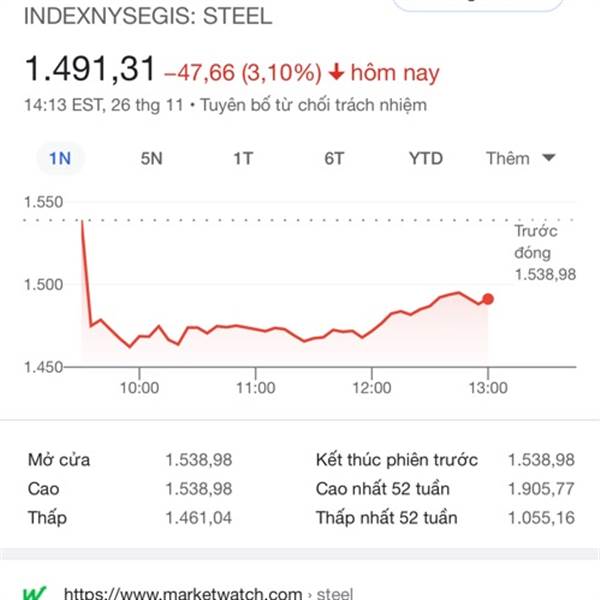Click the MarketWatch green W favicon

coord(34,593)
